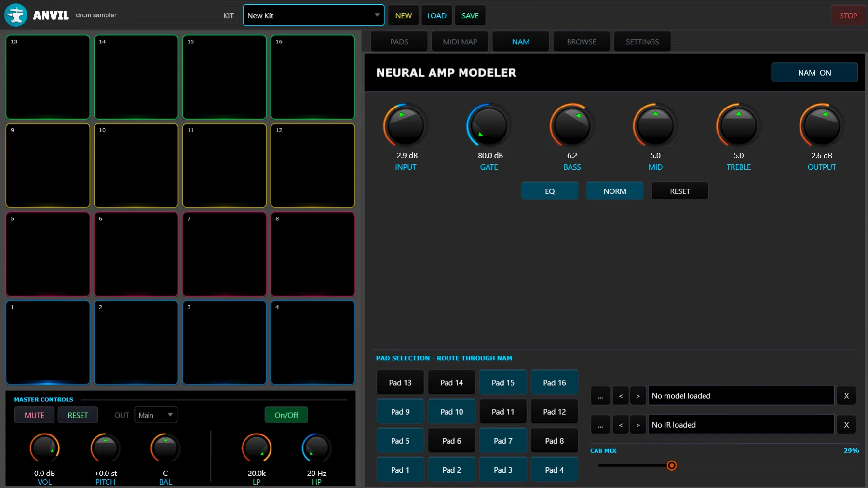Trigger drum pad 13

48,77
